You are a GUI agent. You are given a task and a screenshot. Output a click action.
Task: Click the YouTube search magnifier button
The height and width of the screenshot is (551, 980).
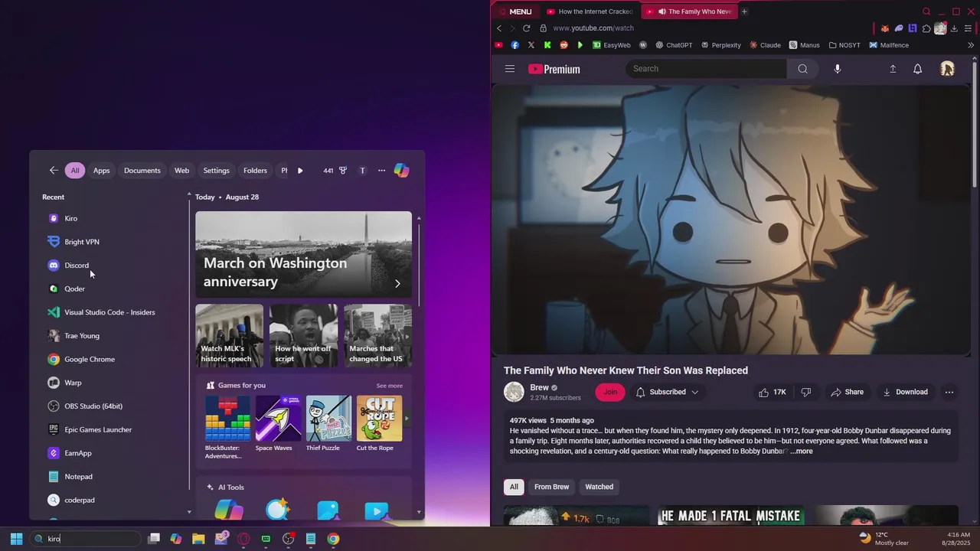point(802,69)
